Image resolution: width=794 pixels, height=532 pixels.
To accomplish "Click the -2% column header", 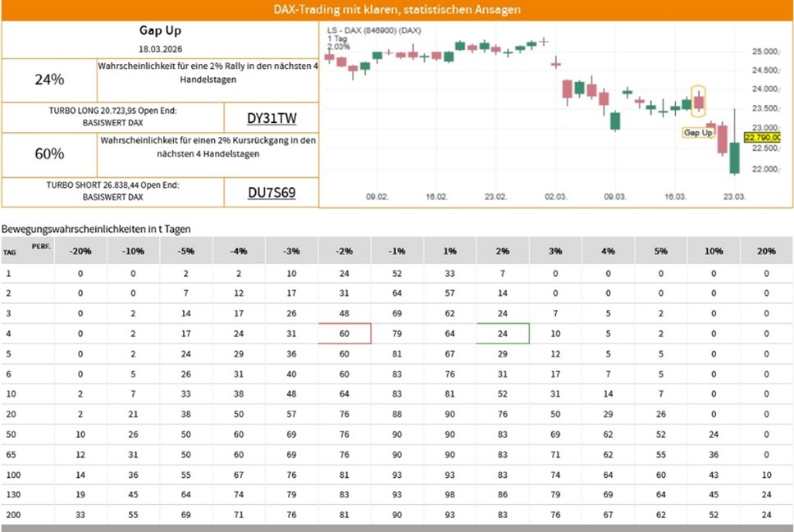I will click(x=345, y=250).
